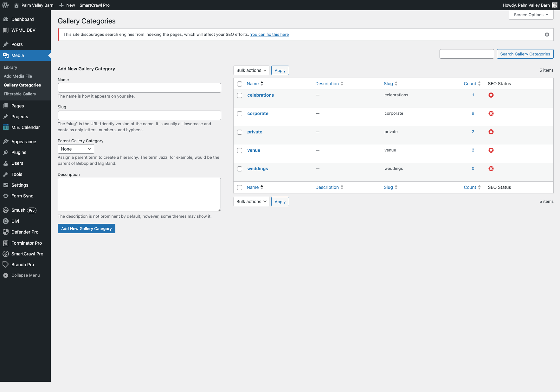Check the weddings row checkbox
This screenshot has height=392, width=560.
click(x=240, y=169)
